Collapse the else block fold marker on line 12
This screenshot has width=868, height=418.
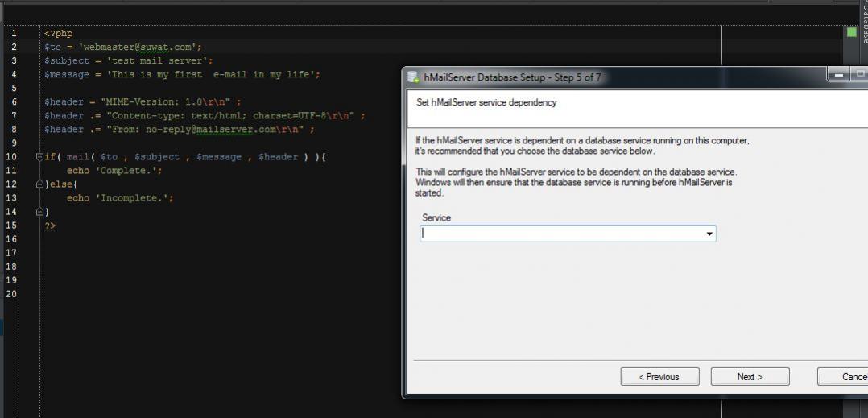(39, 184)
